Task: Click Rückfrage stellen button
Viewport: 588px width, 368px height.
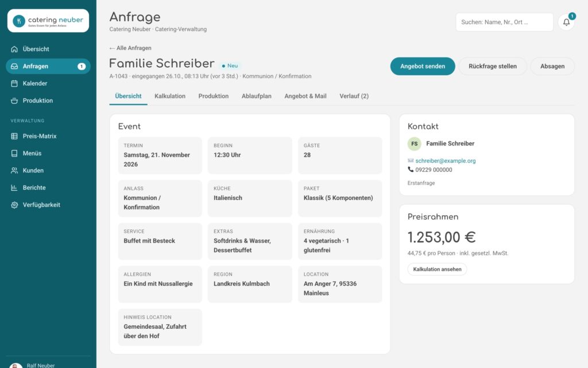Action: [492, 67]
